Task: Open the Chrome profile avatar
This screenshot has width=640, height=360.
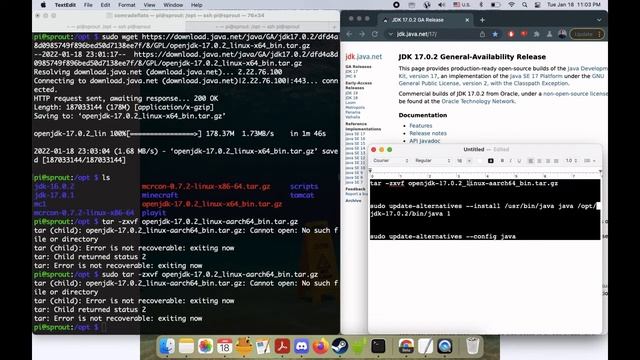Action: (562, 34)
